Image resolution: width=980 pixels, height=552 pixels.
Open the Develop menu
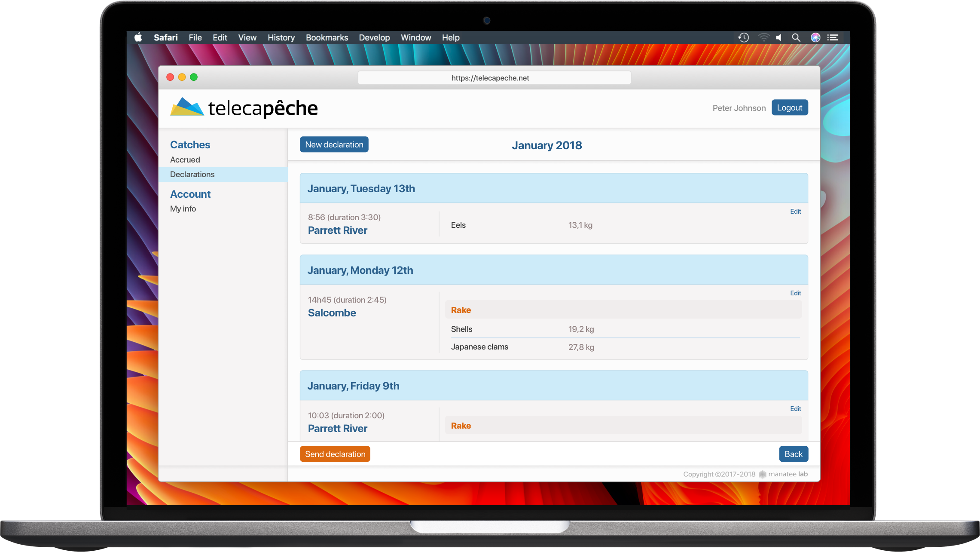(x=374, y=37)
